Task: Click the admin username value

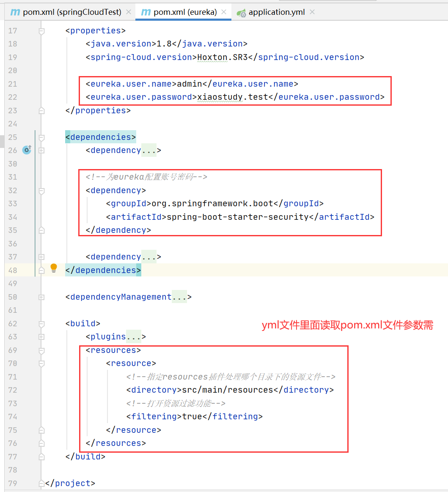Action: (x=189, y=84)
